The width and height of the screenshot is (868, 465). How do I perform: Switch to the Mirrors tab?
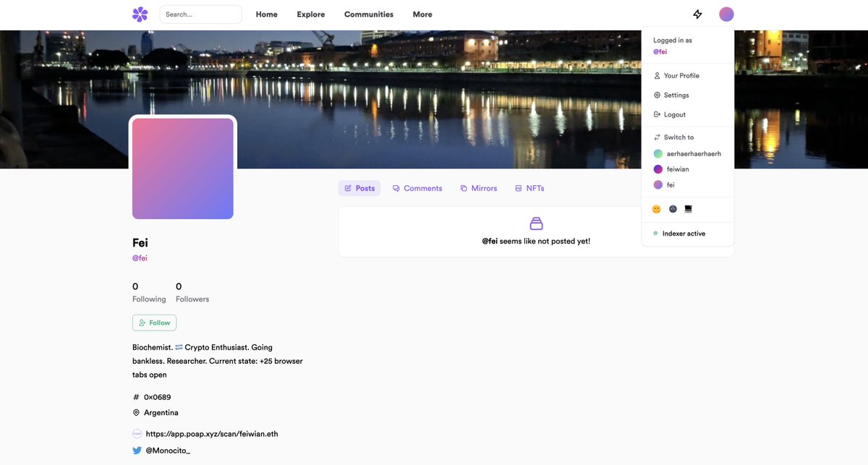click(x=479, y=188)
